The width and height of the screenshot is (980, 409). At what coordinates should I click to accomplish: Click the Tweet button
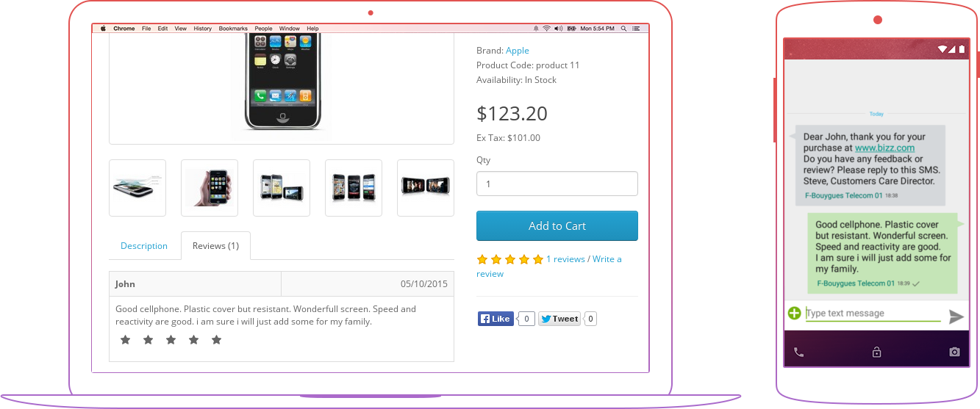click(x=559, y=319)
